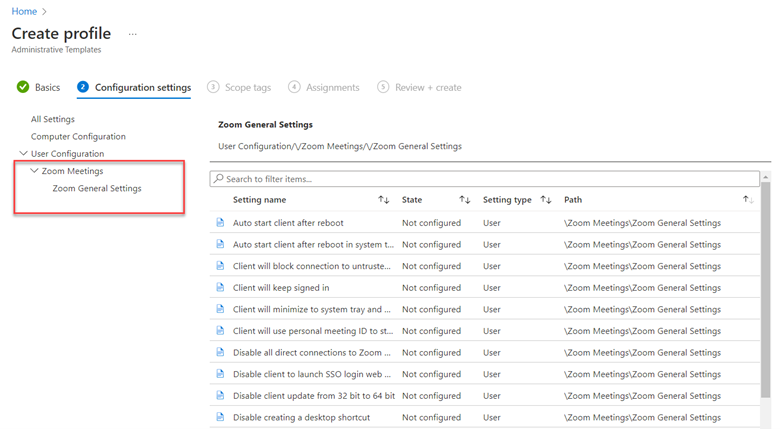
Task: Open the Auto start client after reboot setting
Action: pos(288,223)
